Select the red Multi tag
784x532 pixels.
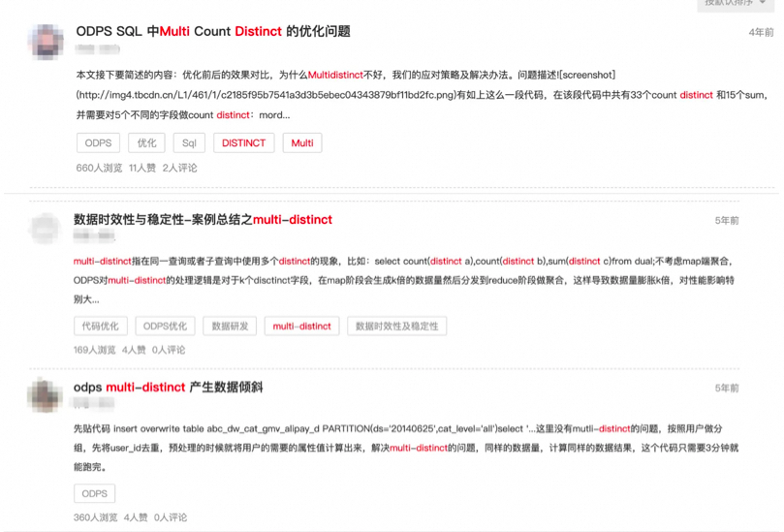[302, 143]
